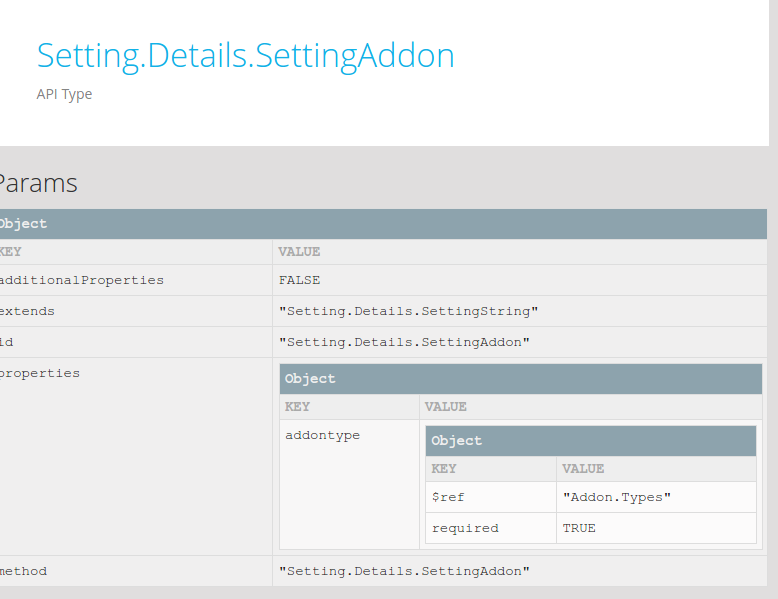Select the addontype key cell

click(x=349, y=484)
